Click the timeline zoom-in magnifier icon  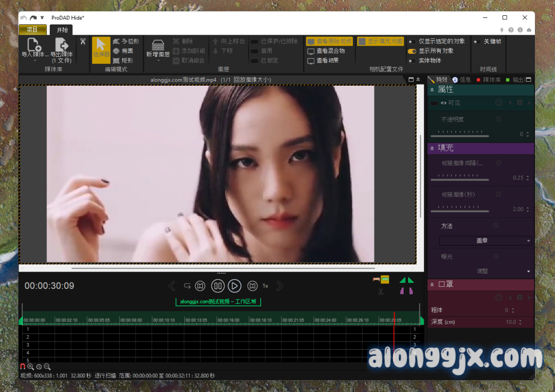(x=31, y=367)
